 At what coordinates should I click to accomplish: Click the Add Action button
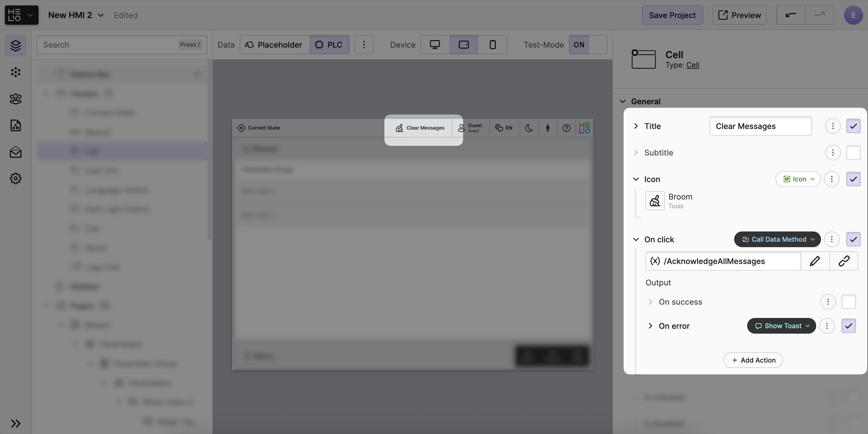tap(753, 360)
